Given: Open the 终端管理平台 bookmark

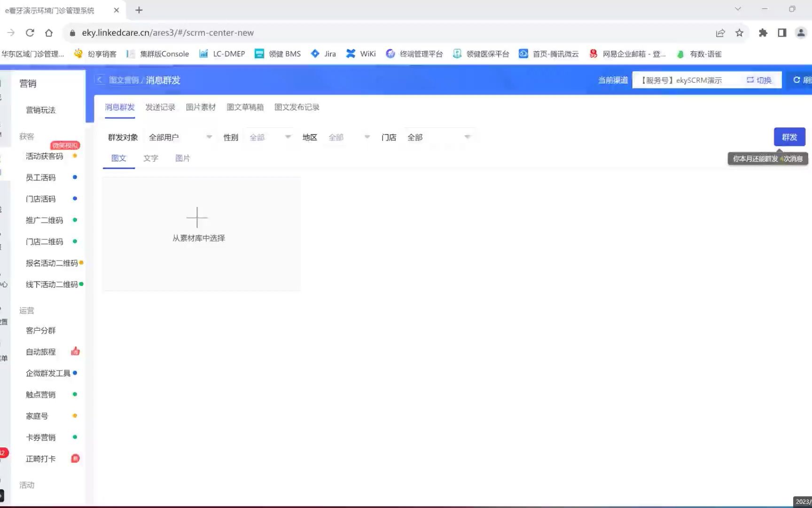Looking at the screenshot, I should click(x=414, y=54).
